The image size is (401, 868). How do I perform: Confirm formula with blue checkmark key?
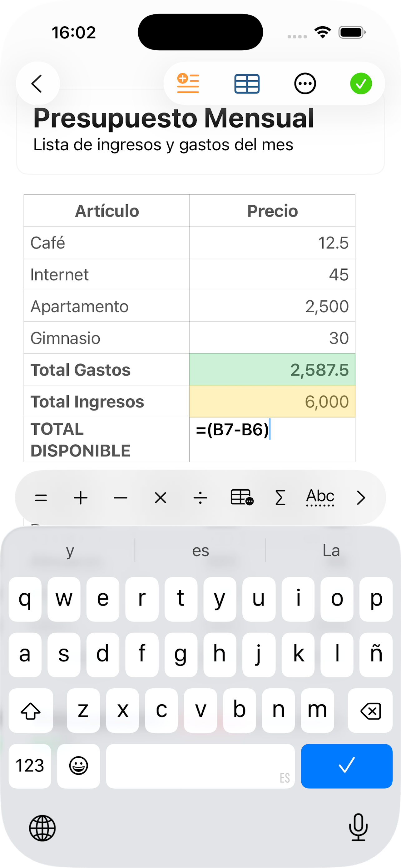point(346,766)
